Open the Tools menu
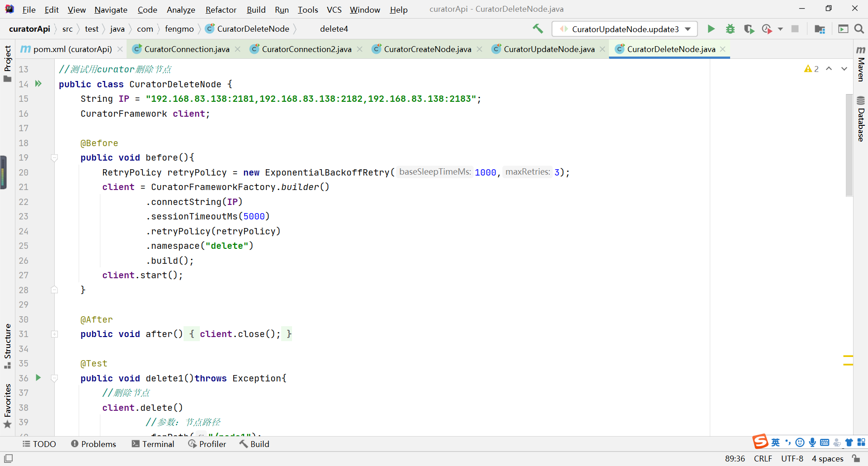 308,10
